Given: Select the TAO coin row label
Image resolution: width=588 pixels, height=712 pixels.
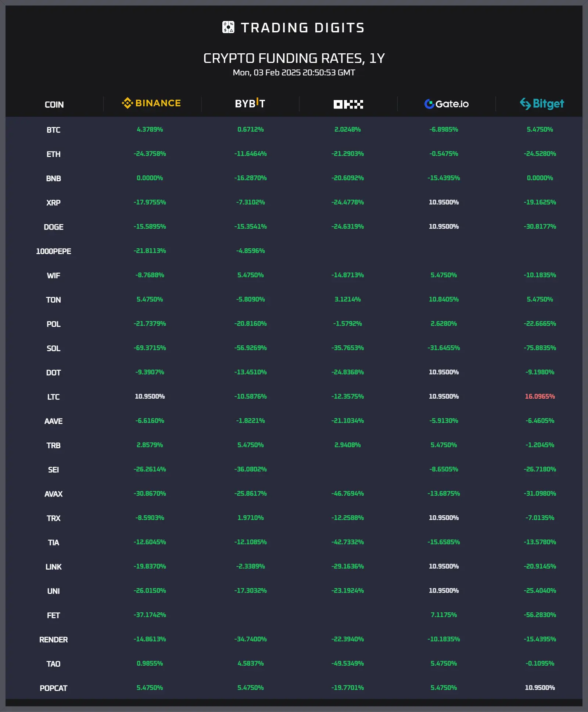Looking at the screenshot, I should 54,664.
